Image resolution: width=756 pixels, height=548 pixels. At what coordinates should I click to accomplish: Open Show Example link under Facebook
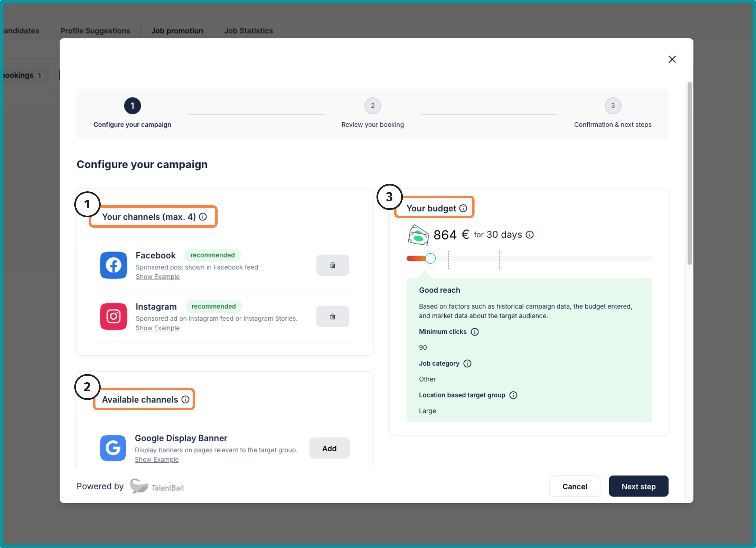point(157,277)
